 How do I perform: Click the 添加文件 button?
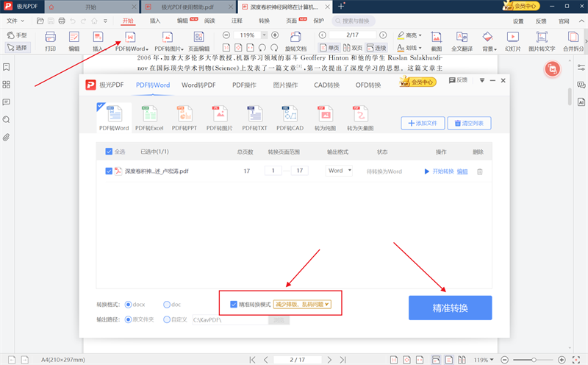[x=422, y=124]
